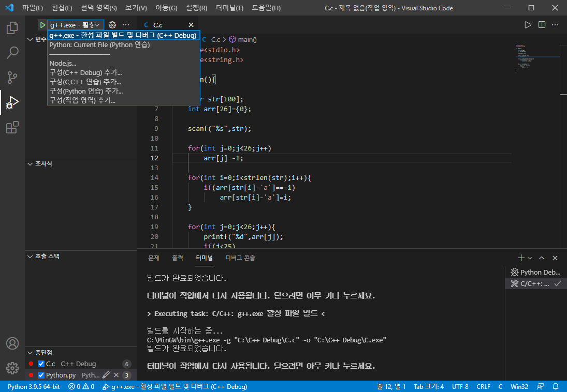Close the C.c editor tab
Viewport: 567px width, 392px height.
click(191, 25)
